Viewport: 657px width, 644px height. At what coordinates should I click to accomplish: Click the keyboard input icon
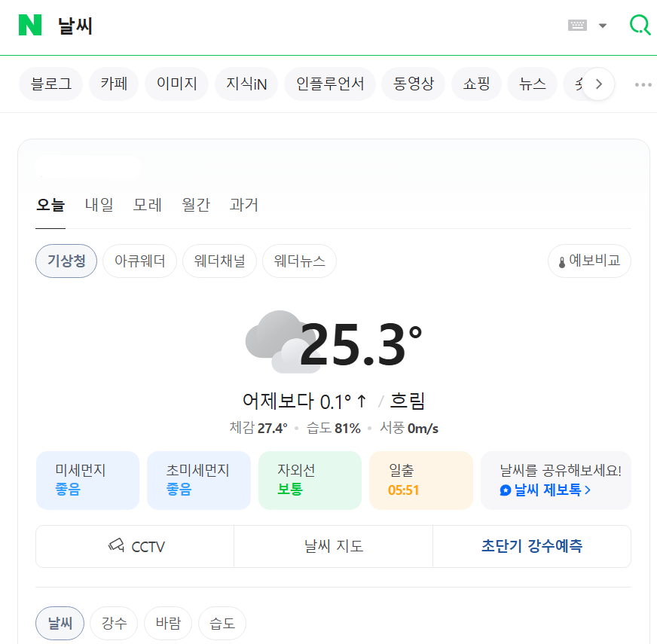(x=576, y=25)
